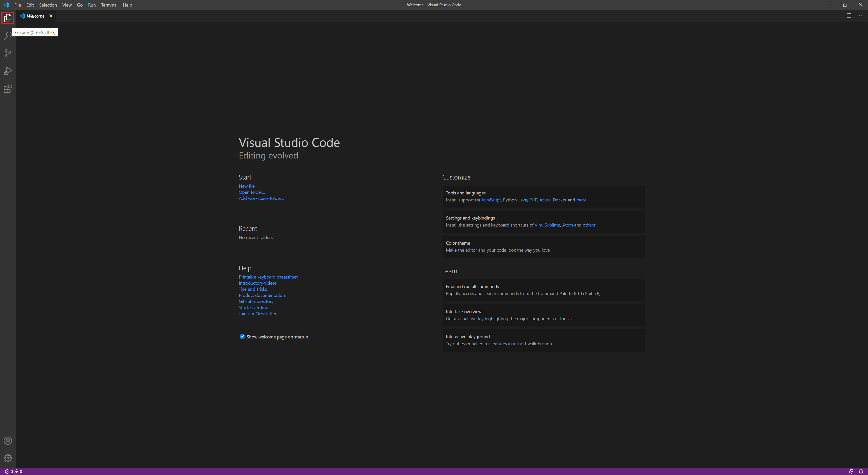Open the Source Control view
The image size is (868, 475).
coord(8,53)
